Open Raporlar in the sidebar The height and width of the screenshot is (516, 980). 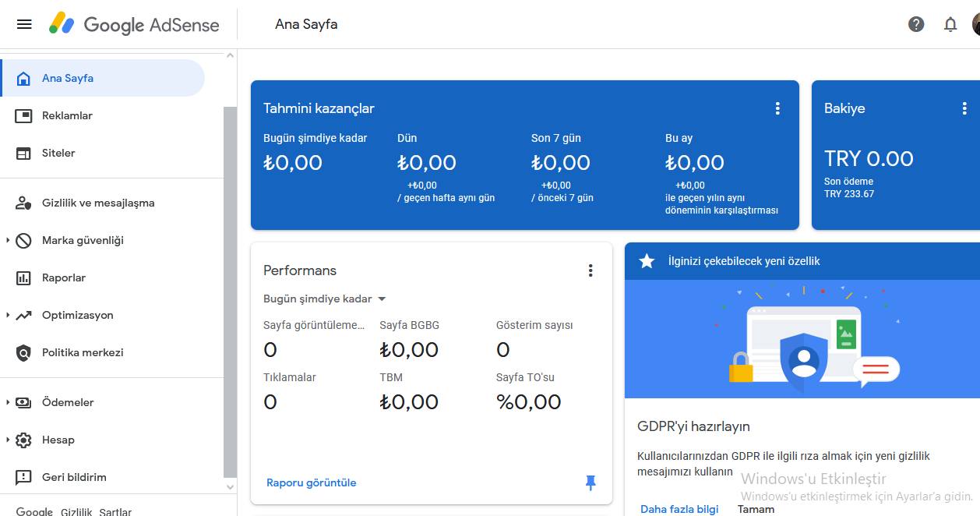pos(102,277)
